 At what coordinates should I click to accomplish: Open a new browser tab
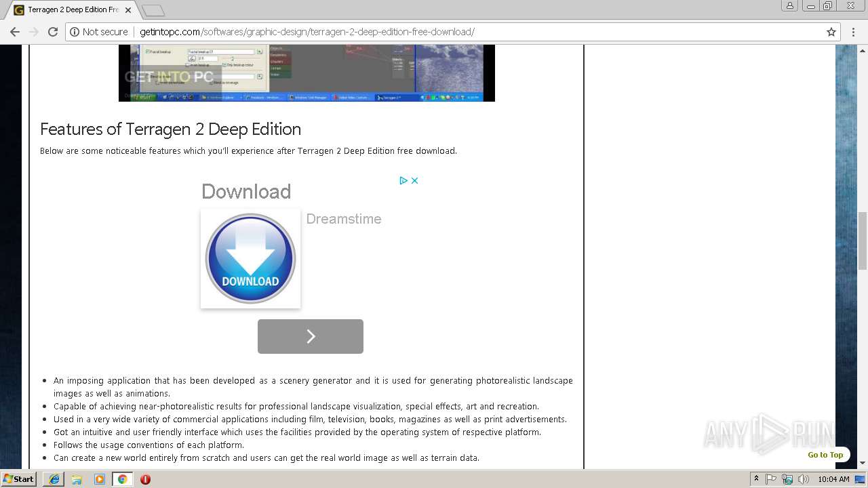point(153,10)
